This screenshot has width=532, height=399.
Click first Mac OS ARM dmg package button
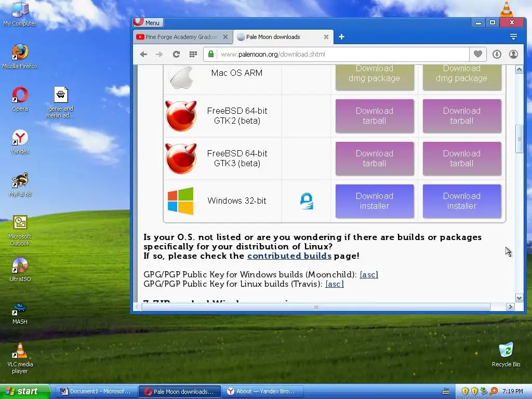(x=375, y=77)
